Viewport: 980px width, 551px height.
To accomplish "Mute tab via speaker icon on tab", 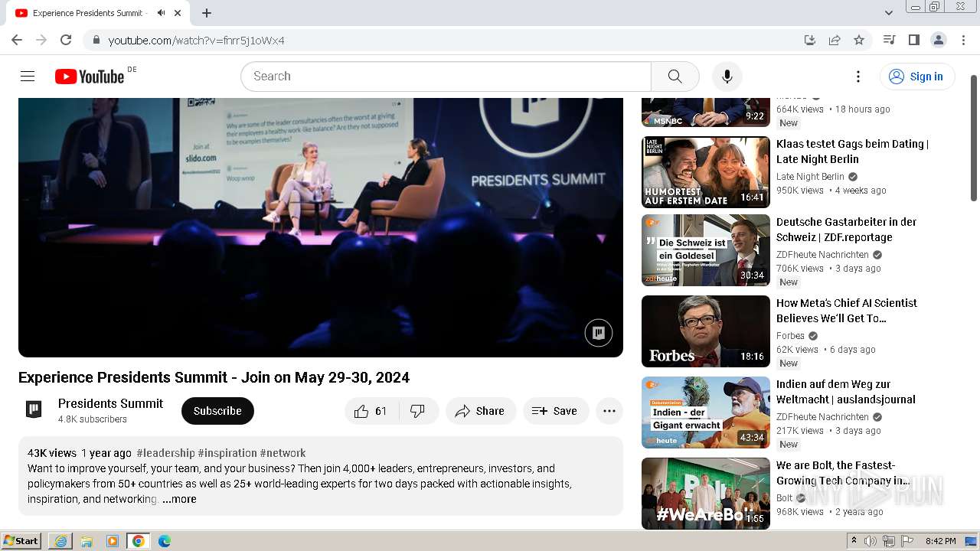I will [x=161, y=13].
